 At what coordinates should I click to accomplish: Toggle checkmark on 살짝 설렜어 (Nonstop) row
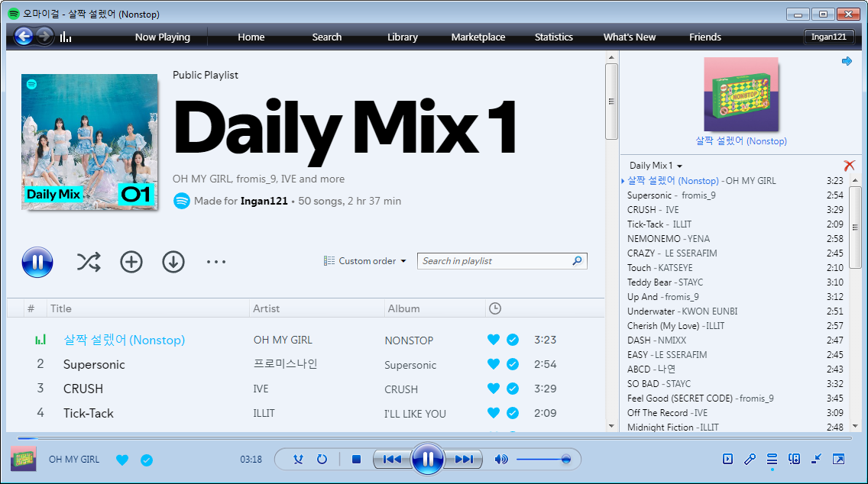coord(513,340)
